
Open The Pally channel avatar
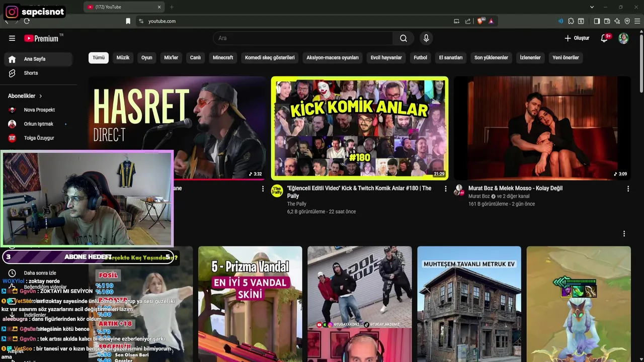point(277,191)
